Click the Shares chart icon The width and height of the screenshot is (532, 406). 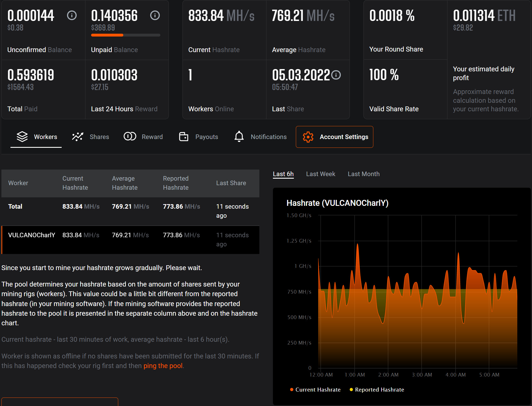coord(77,137)
